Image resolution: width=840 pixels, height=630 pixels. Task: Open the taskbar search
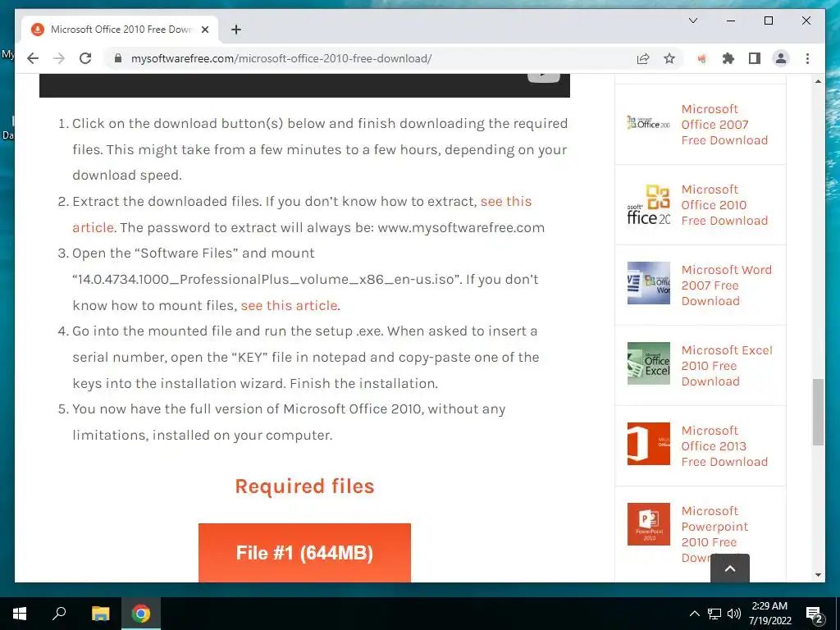point(59,614)
